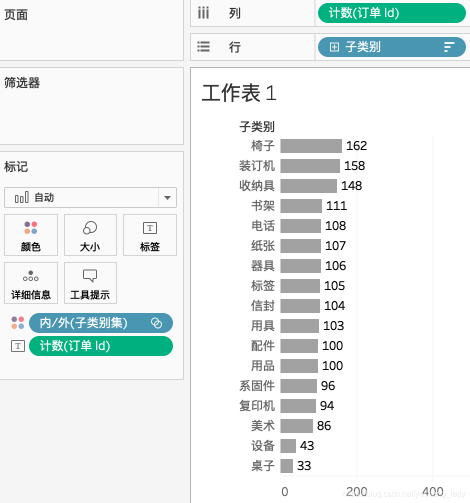Select the 收纳具 row label
This screenshot has width=470, height=503.
257,186
